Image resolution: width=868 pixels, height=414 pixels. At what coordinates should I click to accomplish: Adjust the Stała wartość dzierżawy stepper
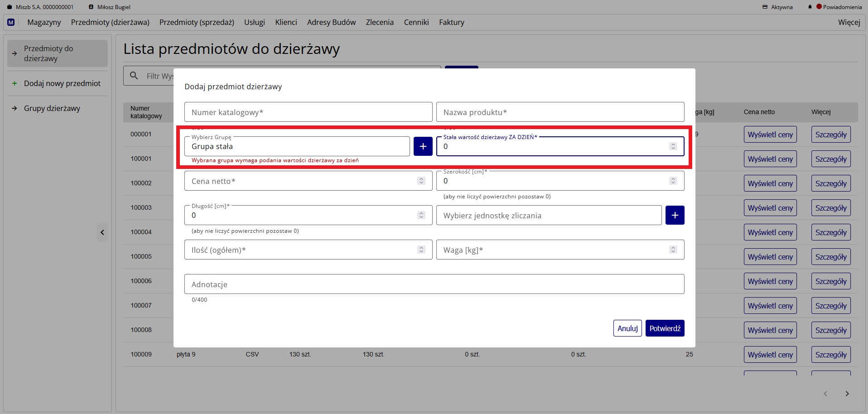click(x=673, y=146)
